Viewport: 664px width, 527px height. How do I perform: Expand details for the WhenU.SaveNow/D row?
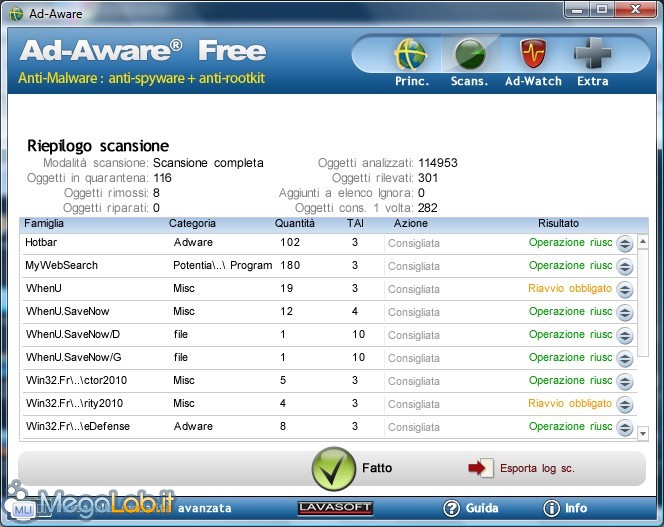(625, 336)
